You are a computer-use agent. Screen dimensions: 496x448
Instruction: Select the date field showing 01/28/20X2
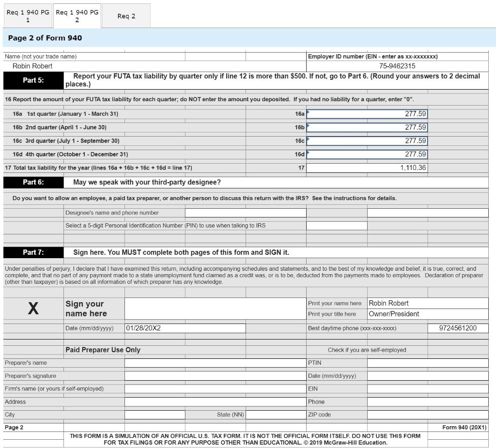184,327
